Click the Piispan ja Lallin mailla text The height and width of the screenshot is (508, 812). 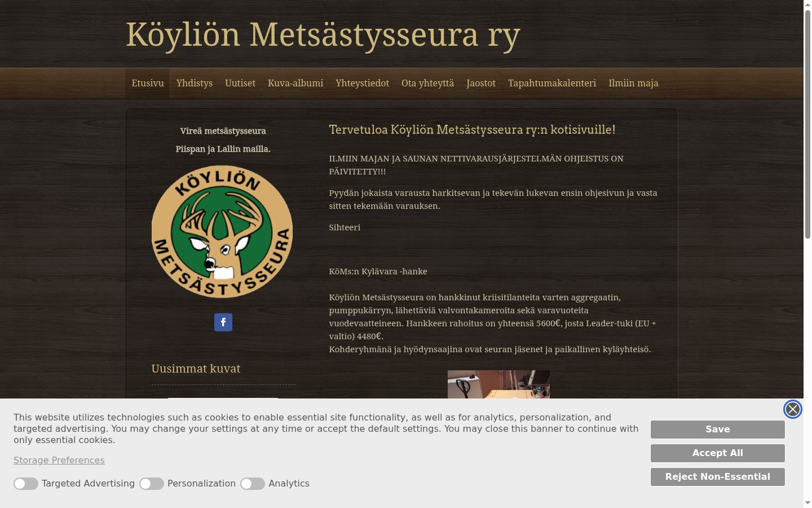coord(223,149)
